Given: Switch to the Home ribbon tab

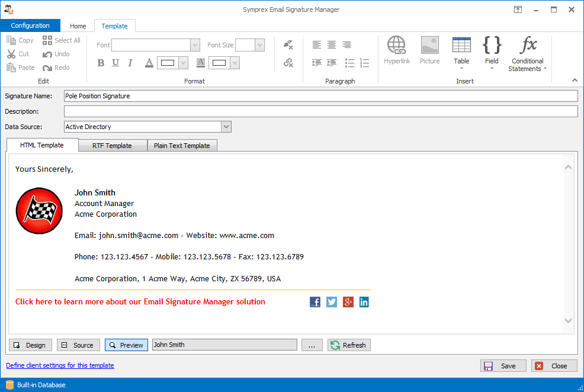Looking at the screenshot, I should coord(78,26).
